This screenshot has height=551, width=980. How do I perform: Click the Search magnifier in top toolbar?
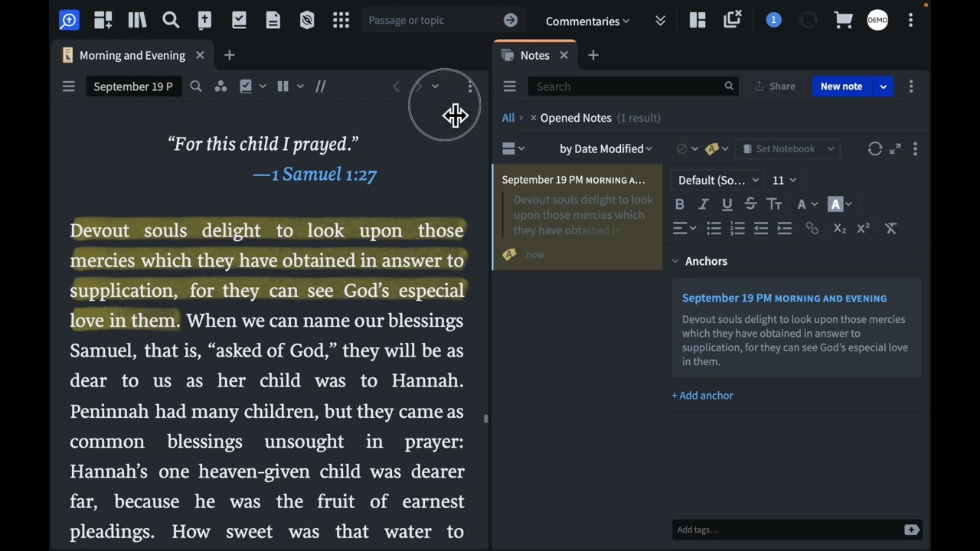point(171,21)
